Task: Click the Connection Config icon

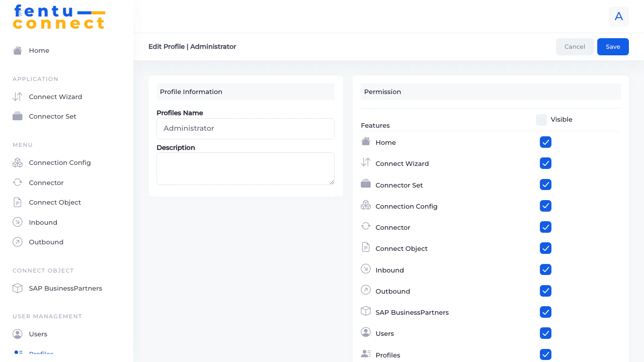Action: point(17,162)
